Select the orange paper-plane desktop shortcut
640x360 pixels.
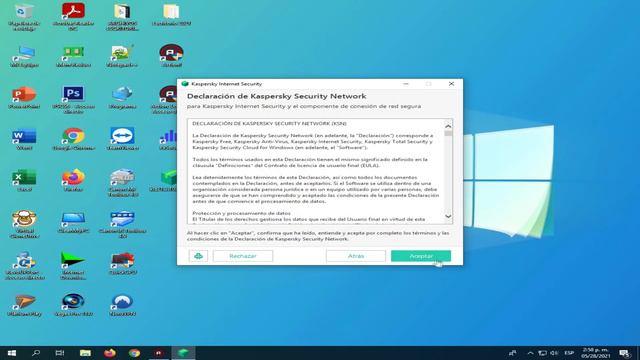pyautogui.click(x=24, y=305)
